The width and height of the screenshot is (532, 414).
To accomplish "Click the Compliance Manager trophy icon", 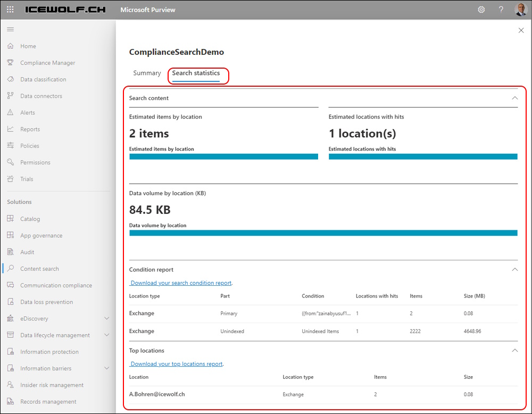I will click(11, 63).
